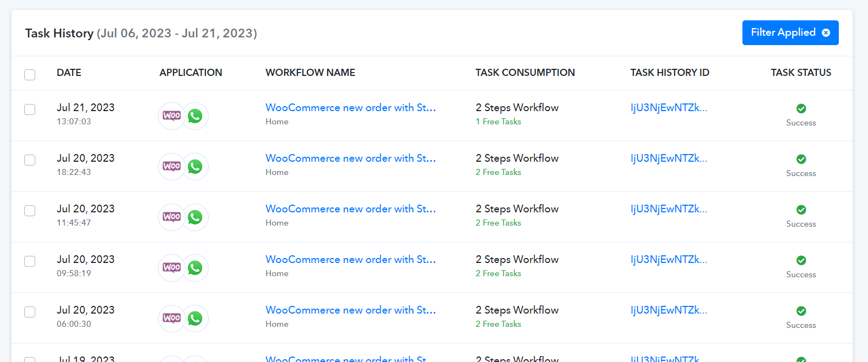Select the checkbox for Jul 21, 2023 13:07:03
The height and width of the screenshot is (362, 868).
pyautogui.click(x=30, y=109)
